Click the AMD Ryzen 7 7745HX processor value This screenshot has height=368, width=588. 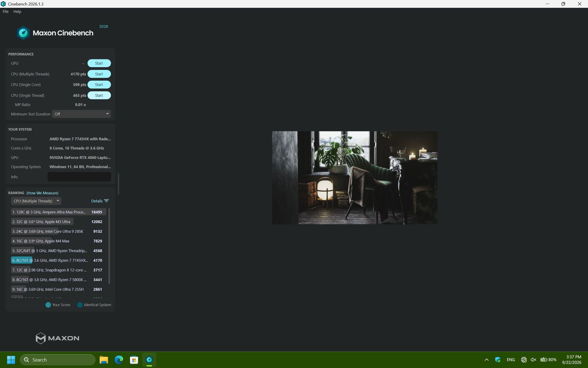(x=80, y=139)
